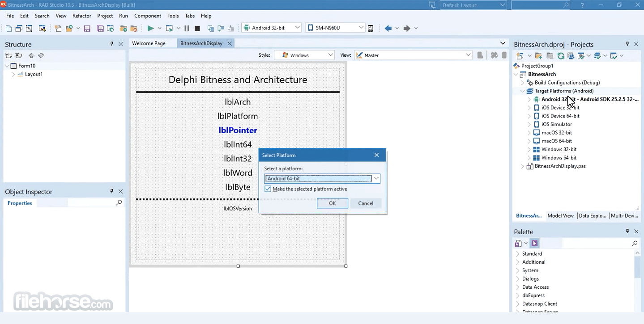Click the Move Up arrow in Structure
The height and width of the screenshot is (324, 644).
tap(31, 55)
